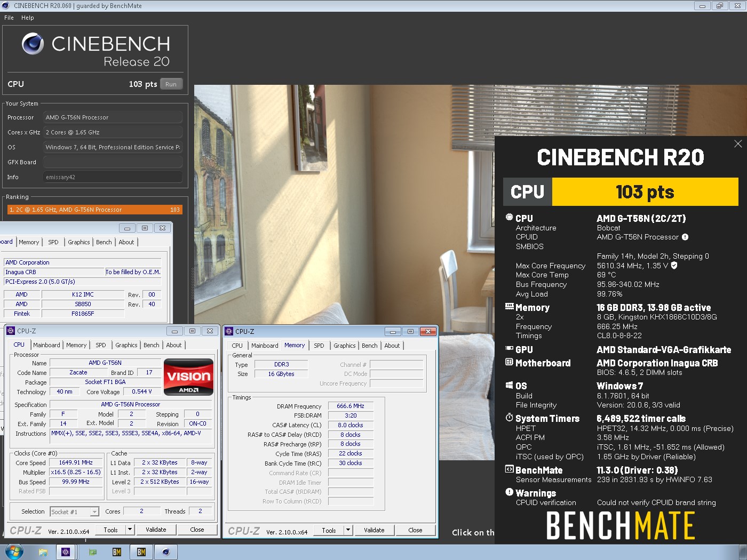Viewport: 747px width, 560px height.
Task: Open the Socket #1 selection dropdown
Action: click(x=74, y=511)
